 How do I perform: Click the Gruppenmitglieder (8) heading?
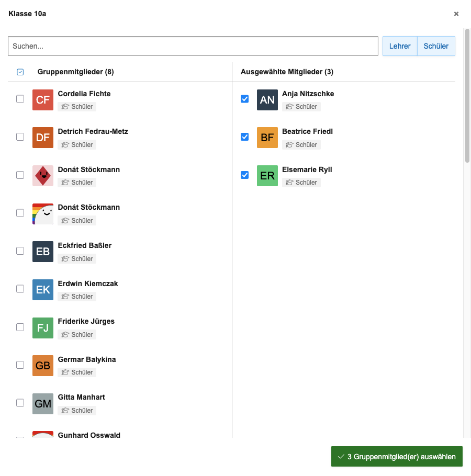75,72
